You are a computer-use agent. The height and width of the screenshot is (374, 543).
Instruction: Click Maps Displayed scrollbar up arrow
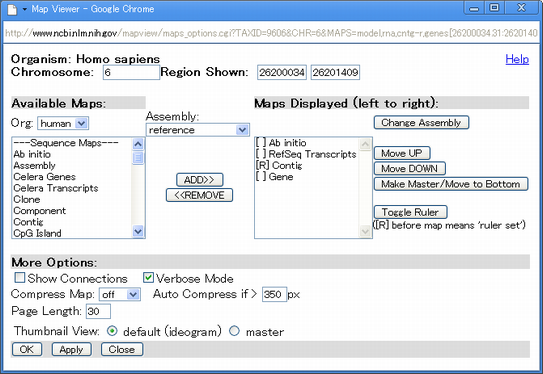(x=365, y=144)
